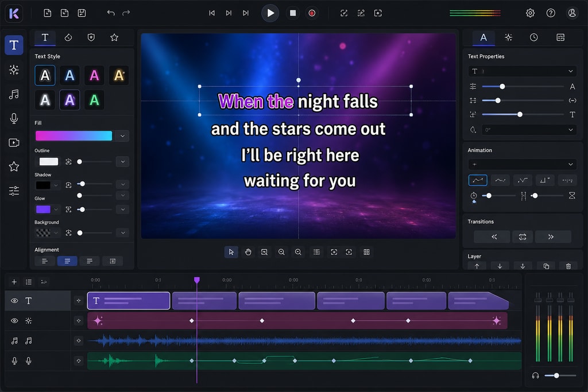The image size is (588, 392).
Task: Save the project with disk icon
Action: (82, 13)
